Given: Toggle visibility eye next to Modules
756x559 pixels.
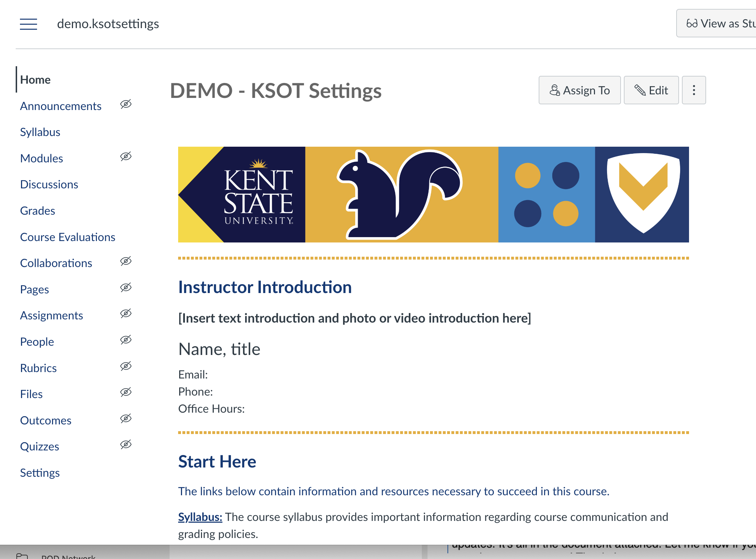Looking at the screenshot, I should (x=125, y=156).
